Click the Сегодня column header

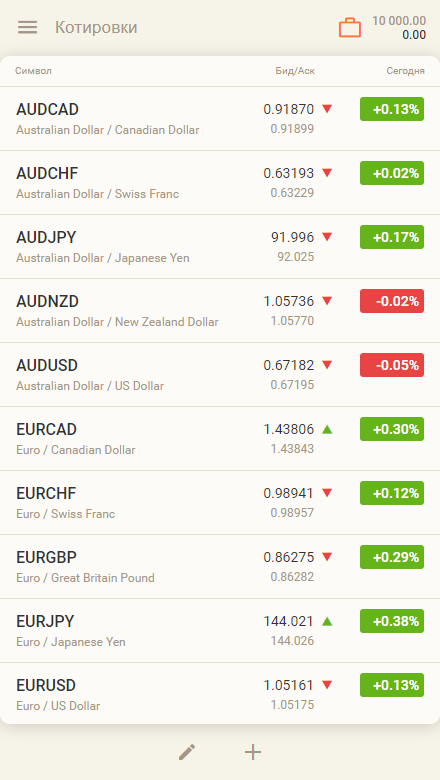coord(406,71)
